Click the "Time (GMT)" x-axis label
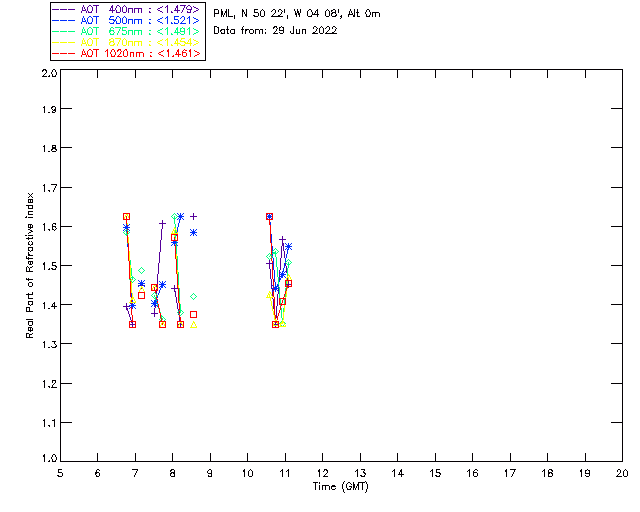This screenshot has height=512, width=640. tap(341, 485)
